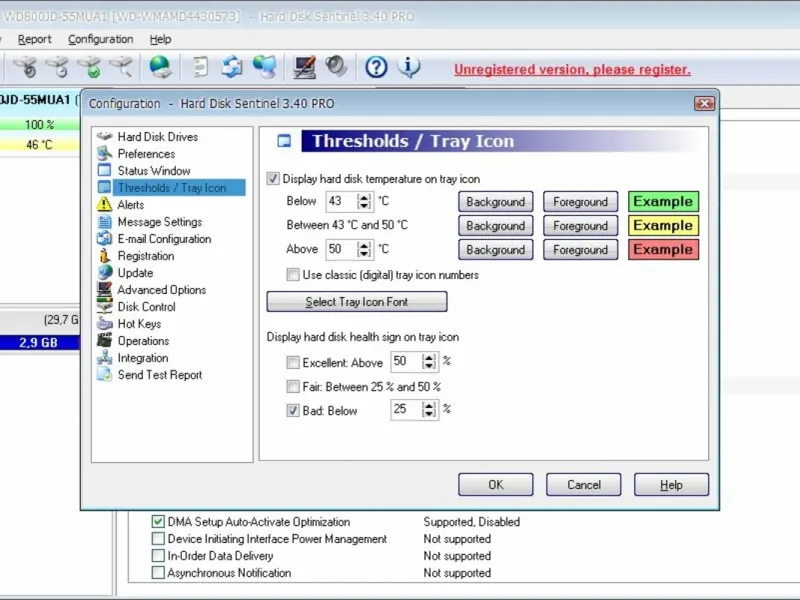Viewport: 800px width, 600px height.
Task: Click the blue info toolbar icon
Action: (x=409, y=67)
